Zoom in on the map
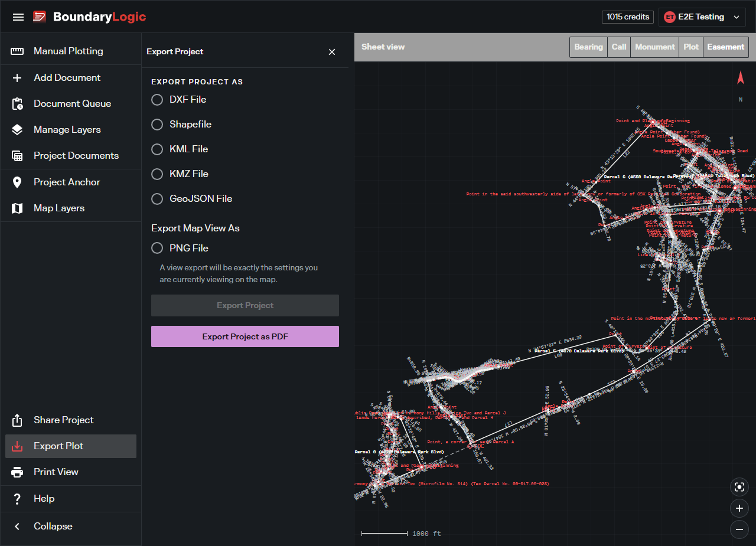756x546 pixels. click(x=739, y=508)
